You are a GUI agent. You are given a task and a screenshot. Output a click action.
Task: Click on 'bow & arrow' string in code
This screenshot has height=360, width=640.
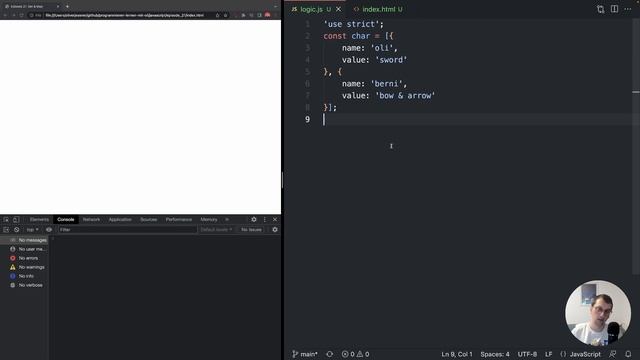[x=405, y=96]
